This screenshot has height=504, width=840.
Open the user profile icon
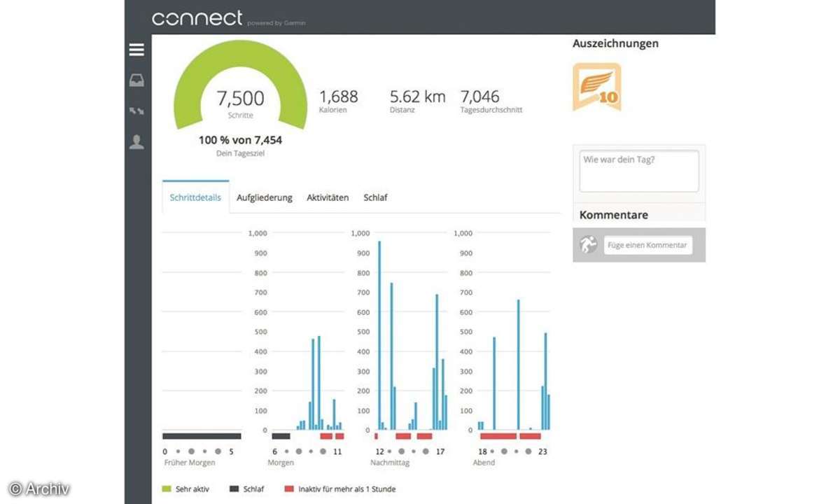click(x=136, y=142)
